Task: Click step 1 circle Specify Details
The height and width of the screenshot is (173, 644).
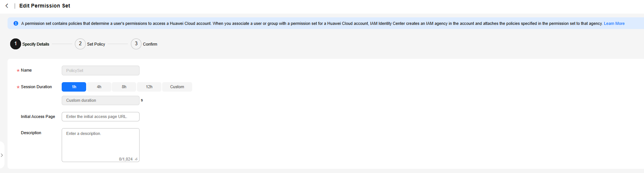Action: coord(15,44)
